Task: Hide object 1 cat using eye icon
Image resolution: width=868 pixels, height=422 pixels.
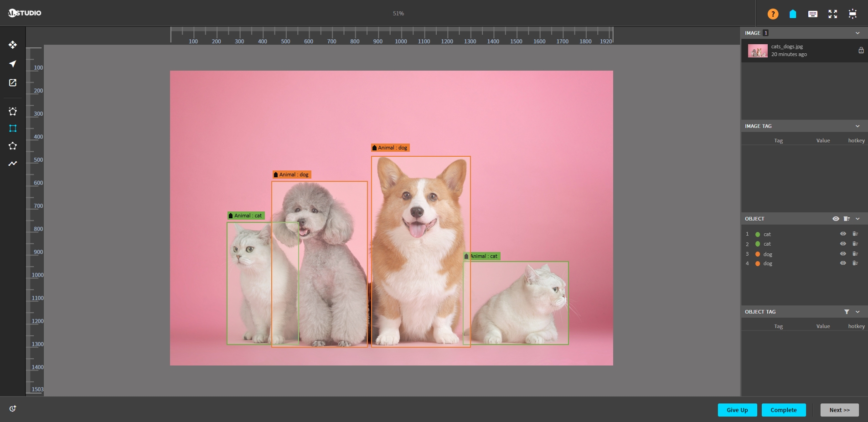Action: [x=843, y=234]
